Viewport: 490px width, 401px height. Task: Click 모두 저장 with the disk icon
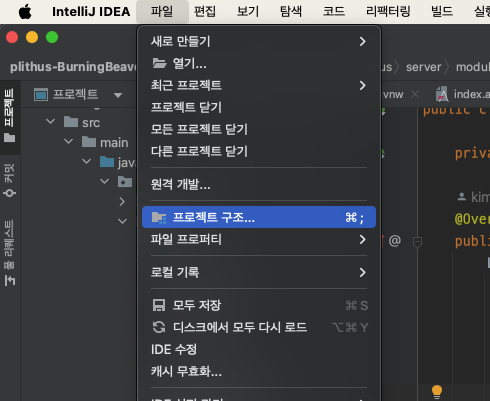(259, 305)
